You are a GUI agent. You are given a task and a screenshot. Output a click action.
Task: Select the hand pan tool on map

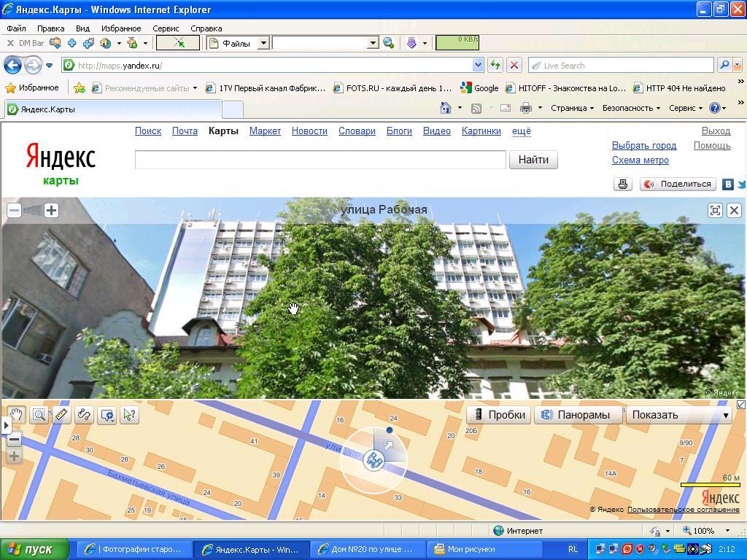[16, 415]
